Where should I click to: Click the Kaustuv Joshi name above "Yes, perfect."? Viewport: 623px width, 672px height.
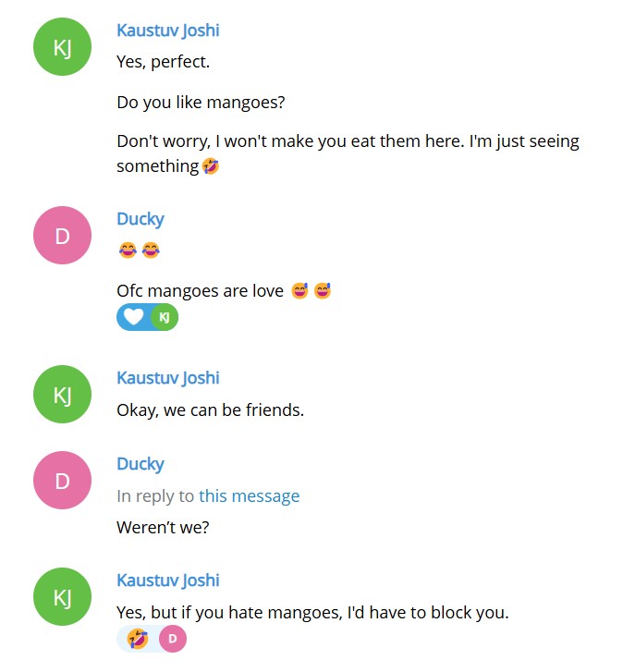(168, 31)
